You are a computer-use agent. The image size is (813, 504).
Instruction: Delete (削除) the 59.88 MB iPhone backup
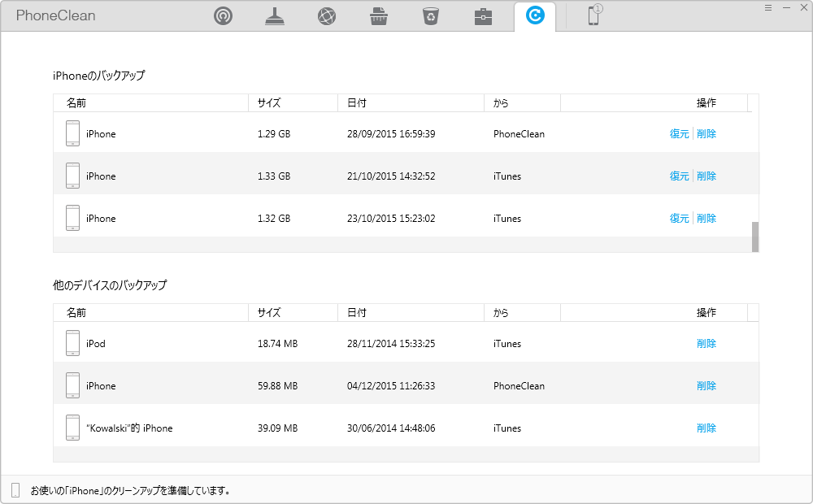706,386
